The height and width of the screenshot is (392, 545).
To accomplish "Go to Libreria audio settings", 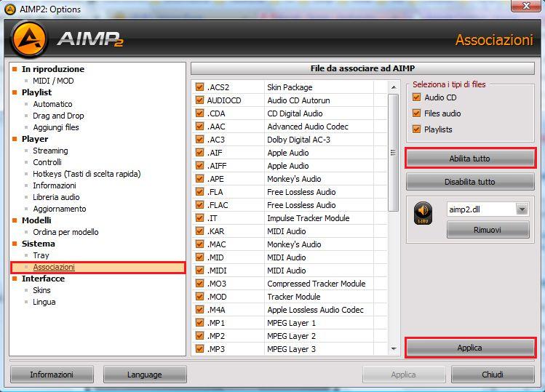I will [x=56, y=197].
